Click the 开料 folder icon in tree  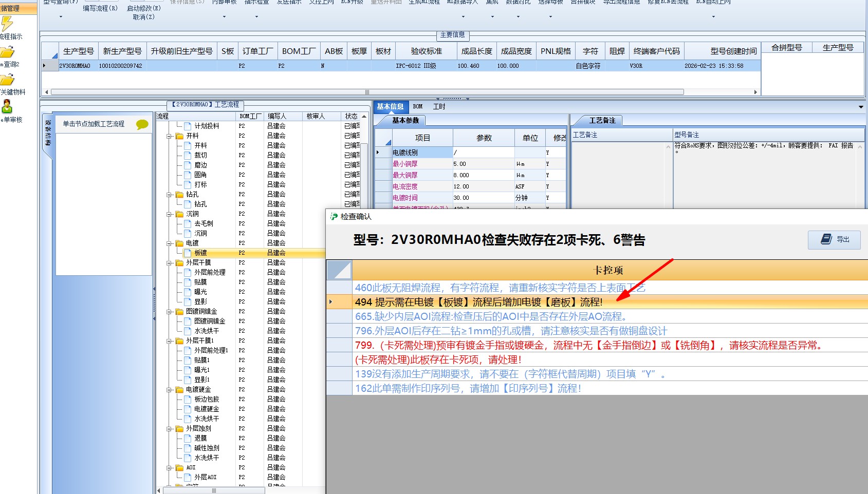[x=179, y=136]
